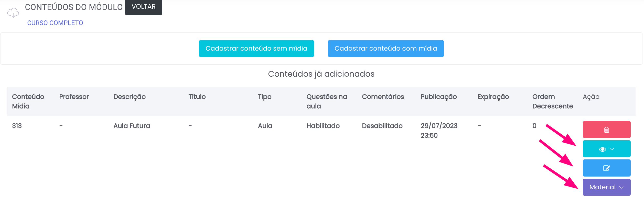Viewport: 644px width, 210px height.
Task: Click the Tipo column header
Action: click(264, 97)
